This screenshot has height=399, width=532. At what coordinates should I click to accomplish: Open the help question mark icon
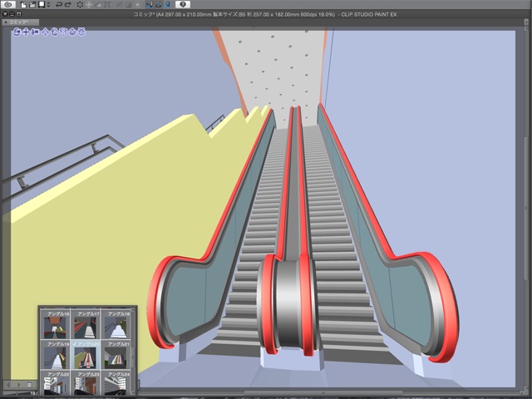(x=182, y=5)
